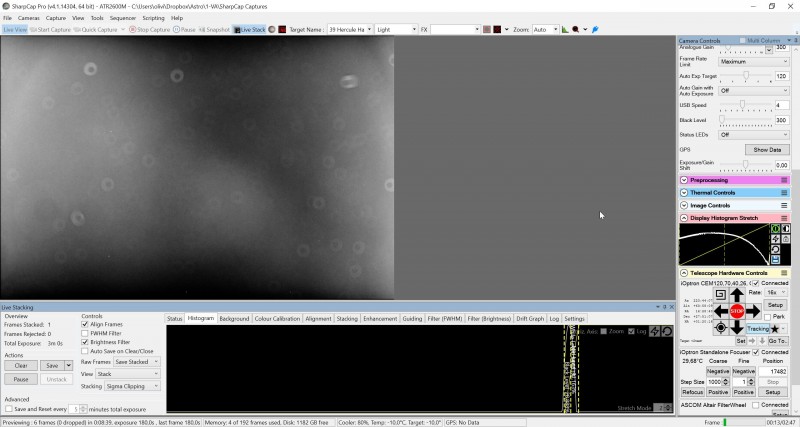Click the spiral search icon in telescope controls
Viewport: 800px width, 427px height.
click(720, 294)
